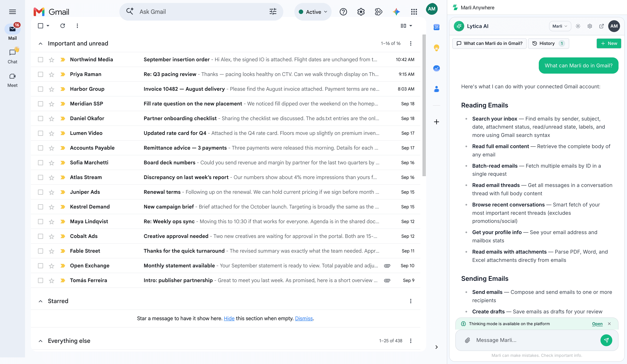Pop out Lytica AI in new window
Viewport: 627px width, 364px height.
(x=601, y=26)
